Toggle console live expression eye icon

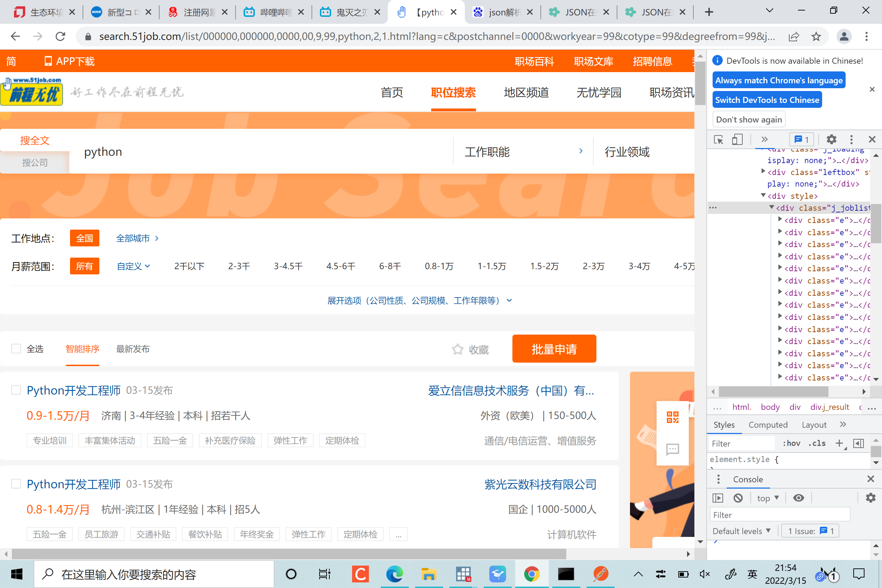click(799, 498)
